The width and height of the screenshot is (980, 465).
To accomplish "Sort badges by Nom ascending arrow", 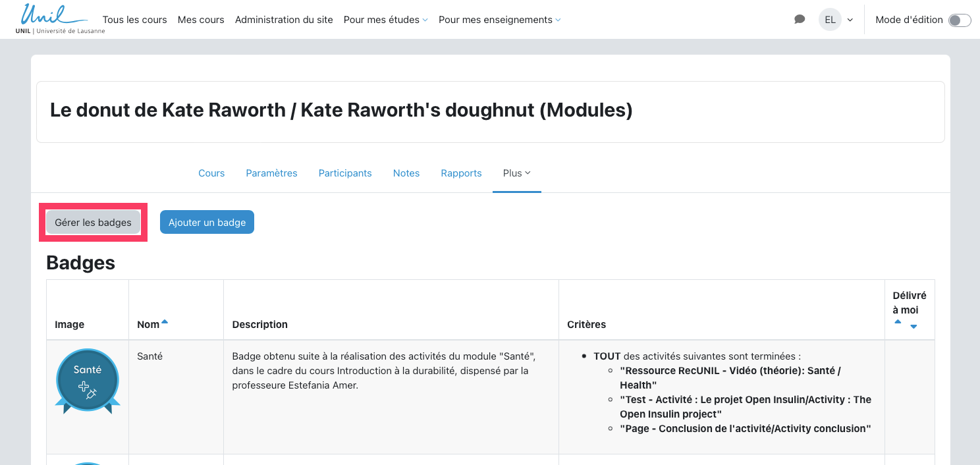I will (x=165, y=321).
